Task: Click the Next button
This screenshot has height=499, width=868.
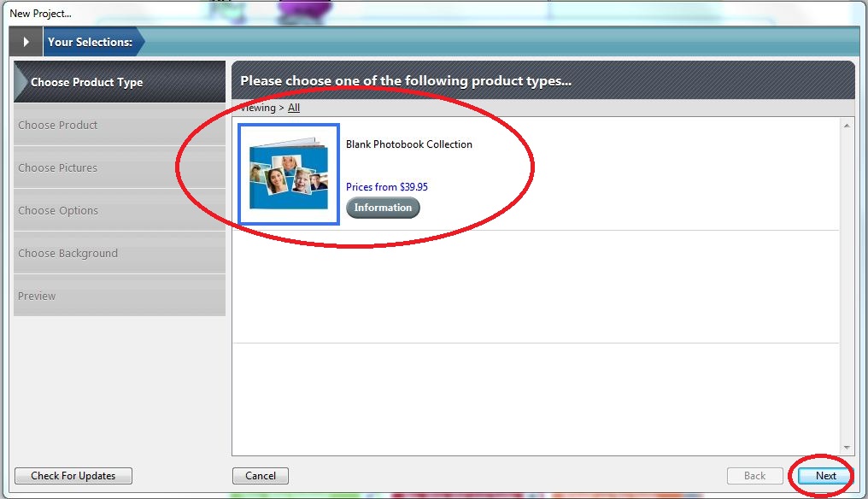Action: point(825,476)
